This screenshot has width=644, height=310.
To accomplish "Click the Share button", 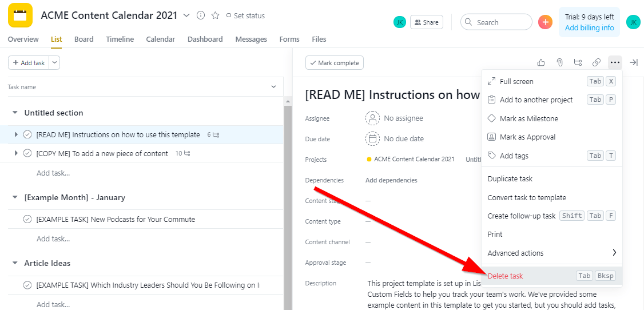I will coord(427,22).
